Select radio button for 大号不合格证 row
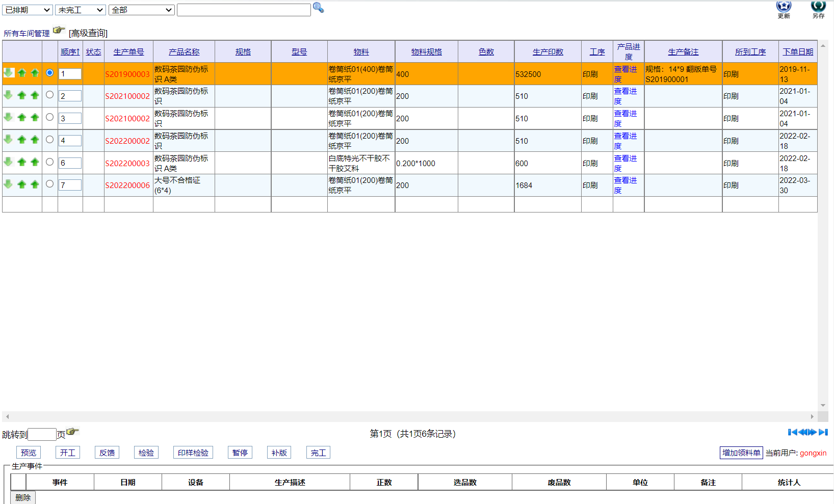Image resolution: width=834 pixels, height=504 pixels. [x=49, y=184]
